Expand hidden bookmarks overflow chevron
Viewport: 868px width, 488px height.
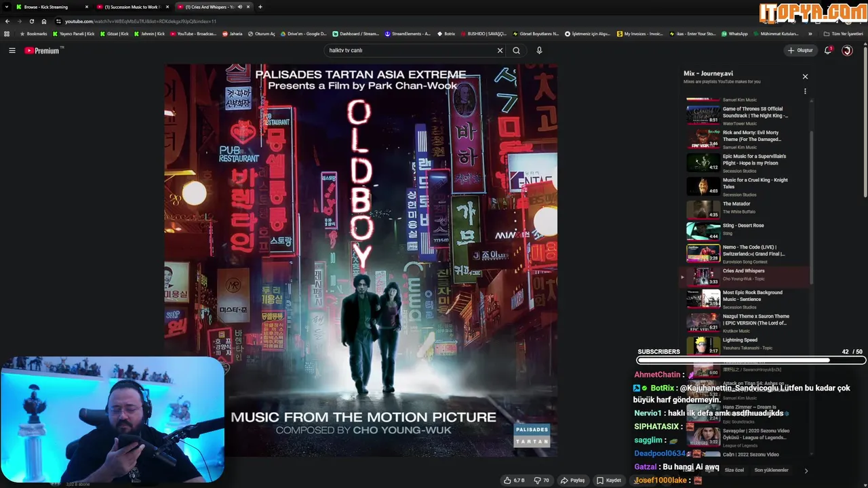tap(810, 34)
